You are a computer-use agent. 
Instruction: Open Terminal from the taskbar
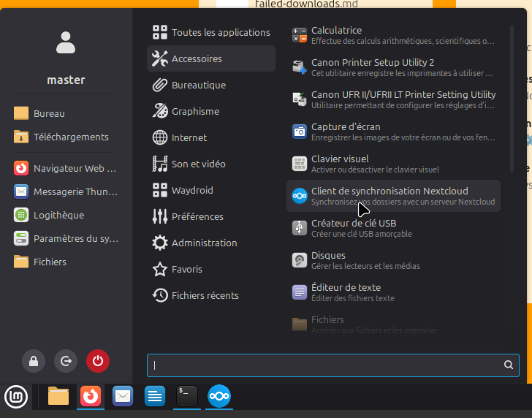(x=186, y=396)
